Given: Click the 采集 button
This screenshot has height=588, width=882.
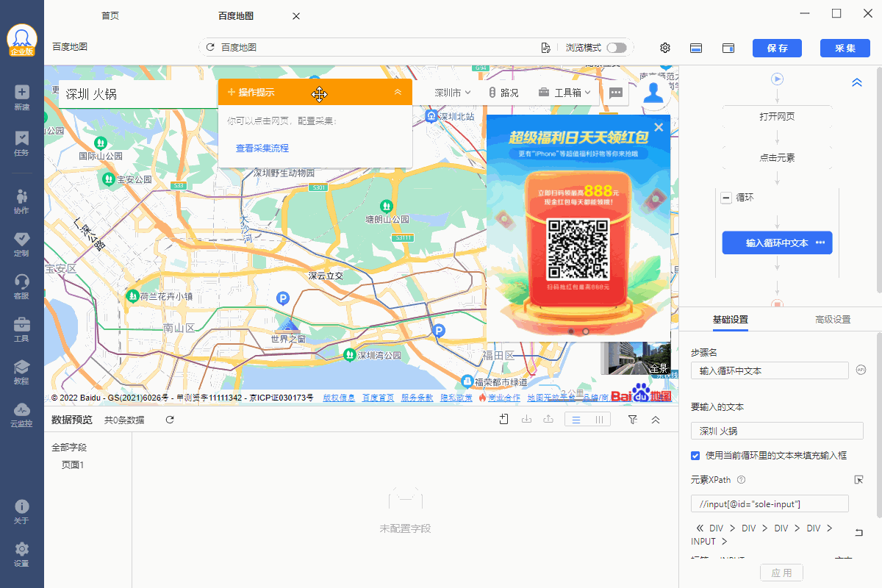Looking at the screenshot, I should pos(845,48).
